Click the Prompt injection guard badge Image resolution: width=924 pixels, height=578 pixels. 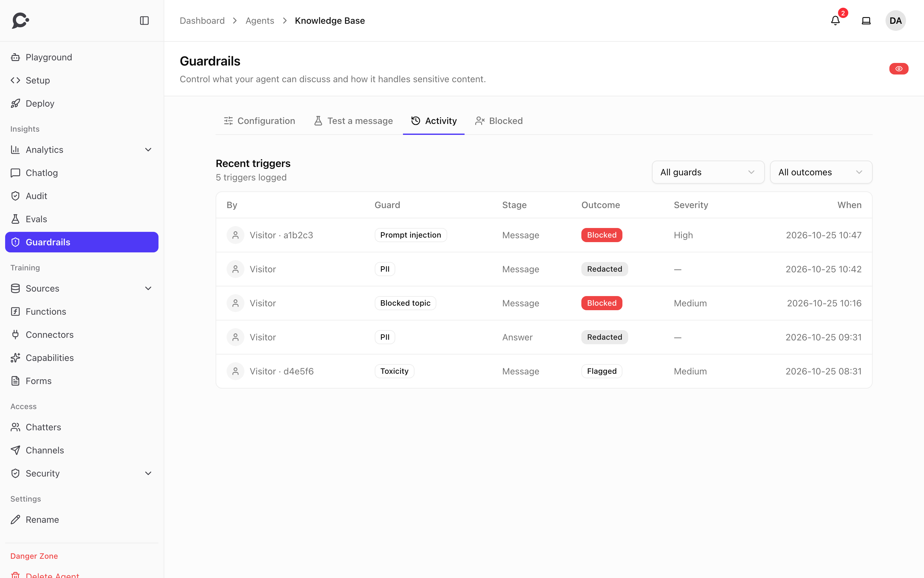point(410,235)
